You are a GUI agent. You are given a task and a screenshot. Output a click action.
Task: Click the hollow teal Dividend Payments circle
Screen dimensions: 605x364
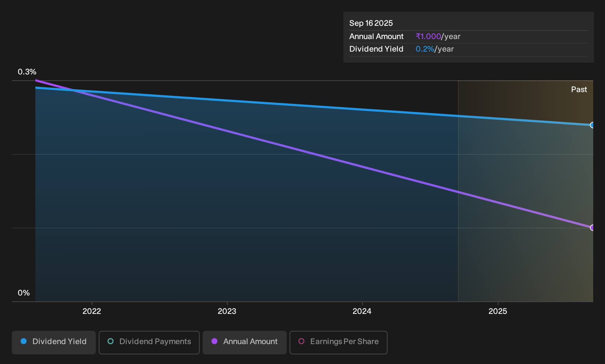click(111, 342)
